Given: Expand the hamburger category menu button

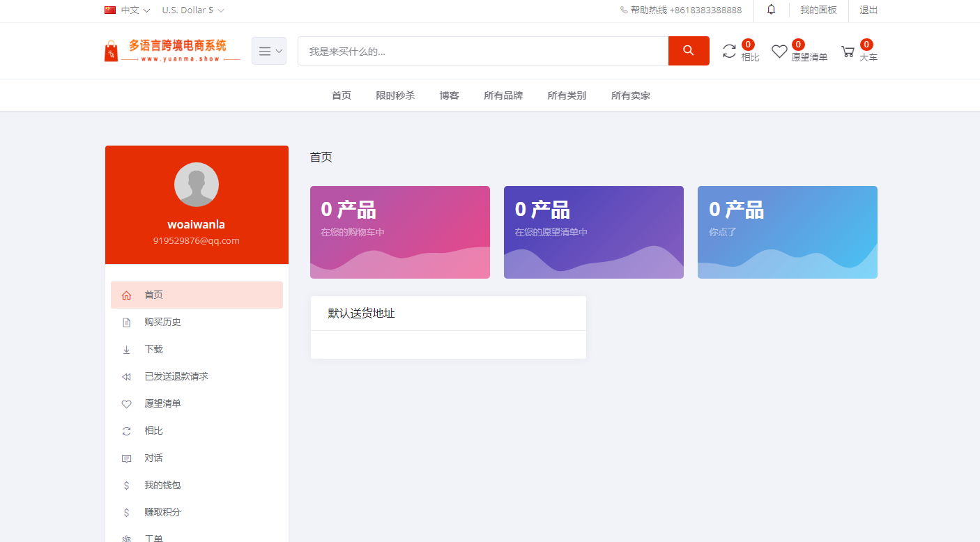Looking at the screenshot, I should point(269,51).
